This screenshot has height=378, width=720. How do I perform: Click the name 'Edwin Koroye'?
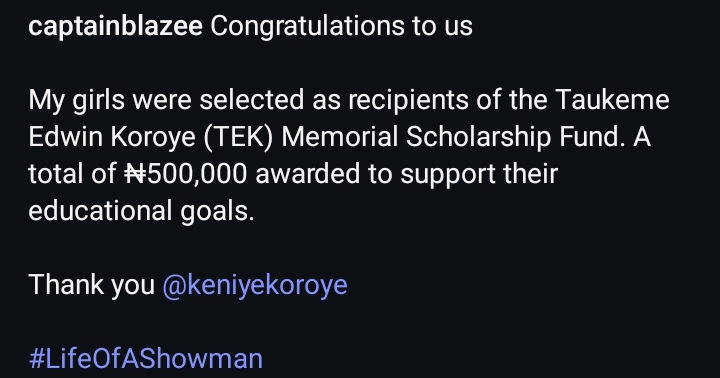point(112,137)
